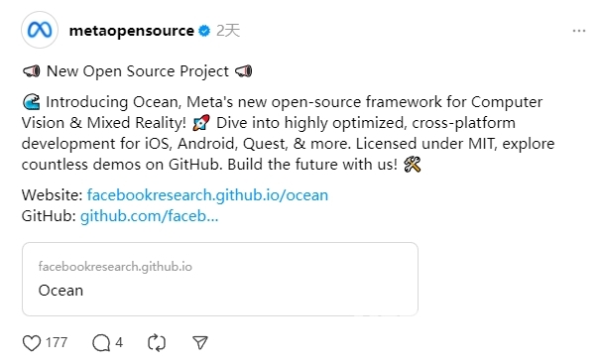Repost using the circular arrows icon
The height and width of the screenshot is (364, 601).
pyautogui.click(x=157, y=342)
